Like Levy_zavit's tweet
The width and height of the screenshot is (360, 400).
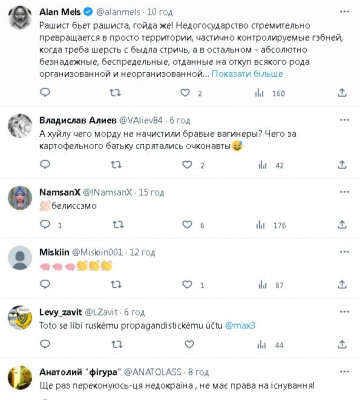point(189,344)
